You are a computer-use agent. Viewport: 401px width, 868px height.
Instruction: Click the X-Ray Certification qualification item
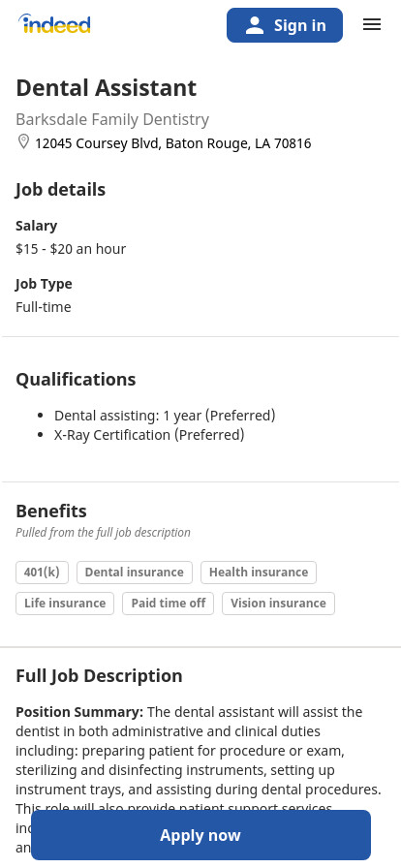(x=149, y=435)
